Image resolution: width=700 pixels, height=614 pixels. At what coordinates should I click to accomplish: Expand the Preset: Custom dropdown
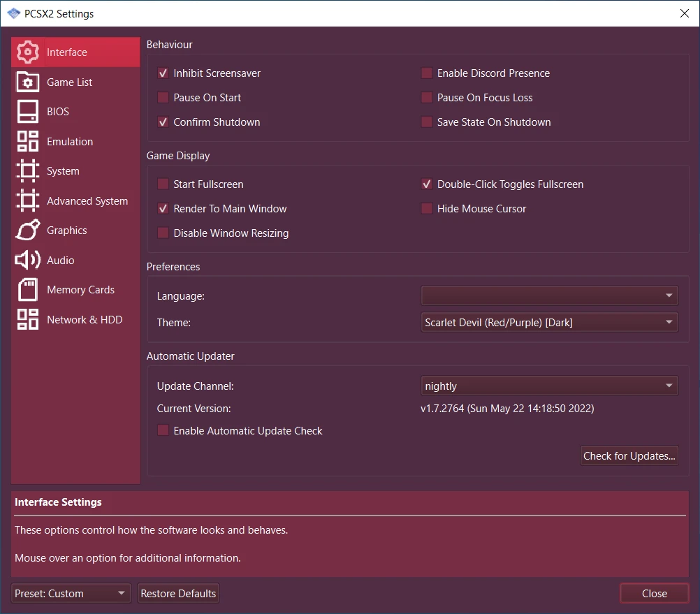click(71, 594)
